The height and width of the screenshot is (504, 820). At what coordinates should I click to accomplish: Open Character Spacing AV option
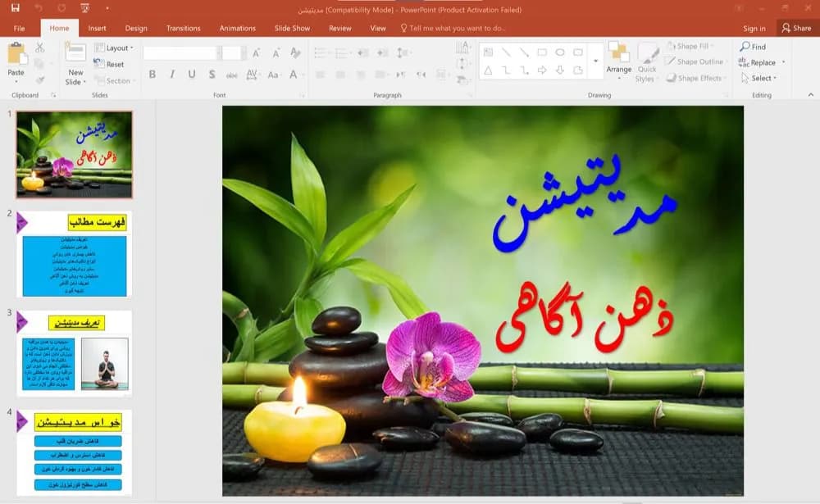[x=253, y=75]
